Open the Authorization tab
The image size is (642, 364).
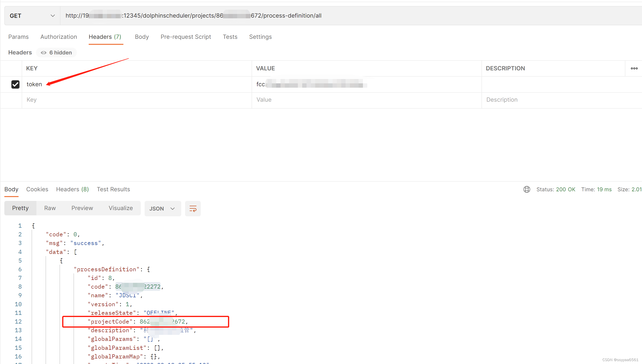(x=59, y=37)
